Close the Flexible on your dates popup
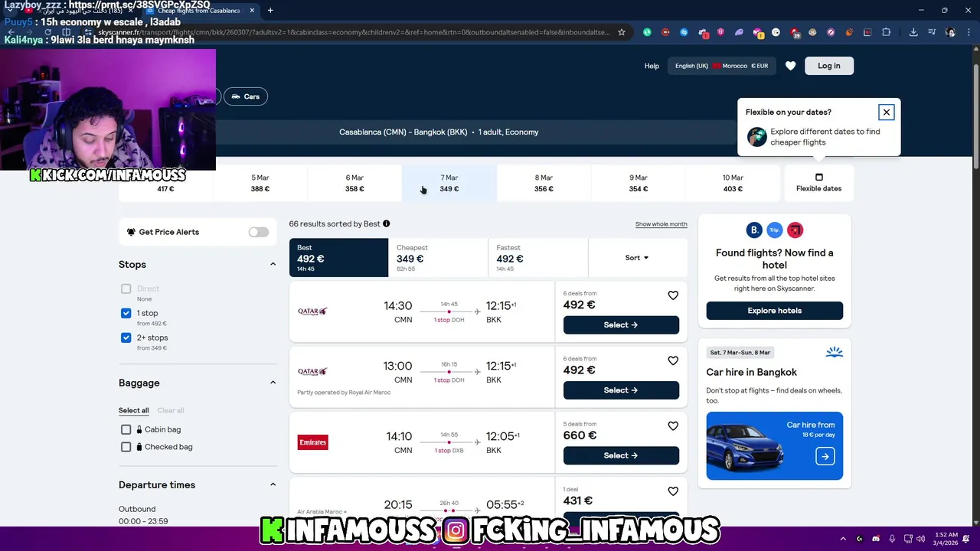Image resolution: width=980 pixels, height=551 pixels. point(886,112)
